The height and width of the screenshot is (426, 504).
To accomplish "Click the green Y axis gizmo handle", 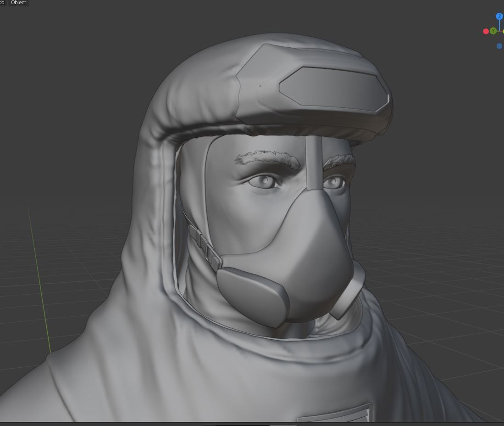I will pos(493,31).
